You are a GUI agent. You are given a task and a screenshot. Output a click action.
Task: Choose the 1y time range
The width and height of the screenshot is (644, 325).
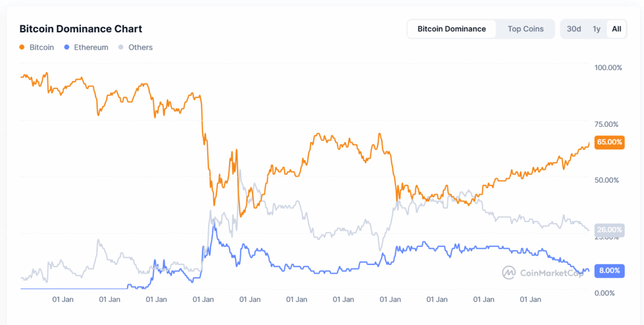tap(596, 29)
